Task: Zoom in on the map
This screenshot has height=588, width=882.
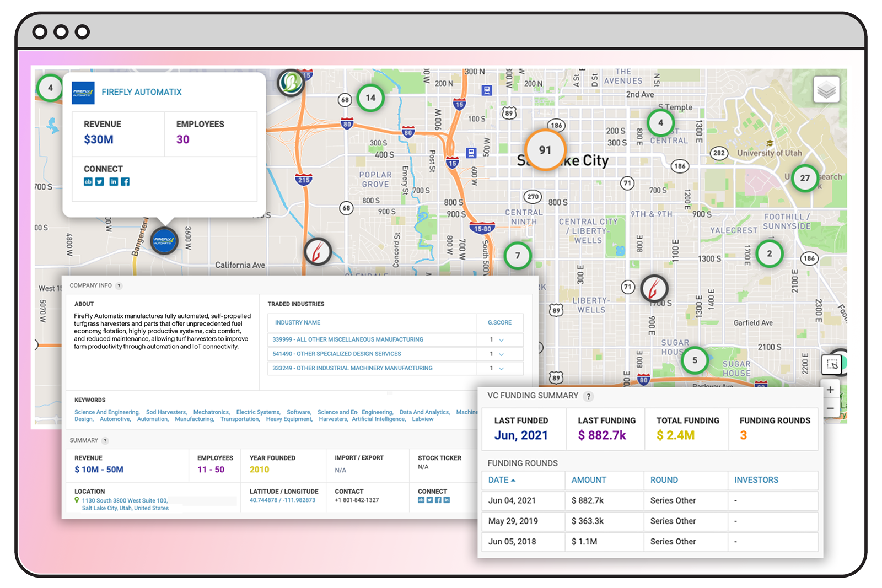Action: pos(830,390)
